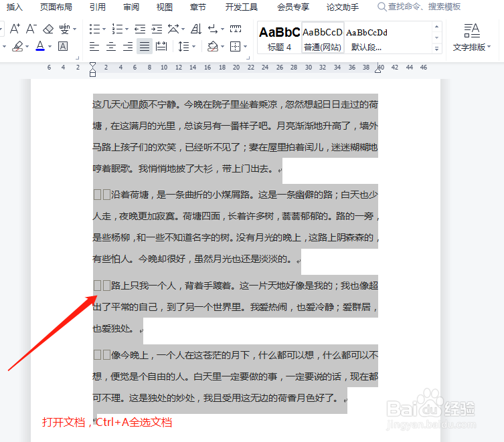Open tab stops ruler icon

pyautogui.click(x=236, y=29)
